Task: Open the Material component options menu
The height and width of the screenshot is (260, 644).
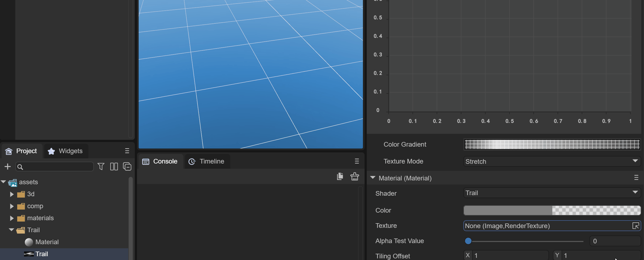Action: (636, 178)
